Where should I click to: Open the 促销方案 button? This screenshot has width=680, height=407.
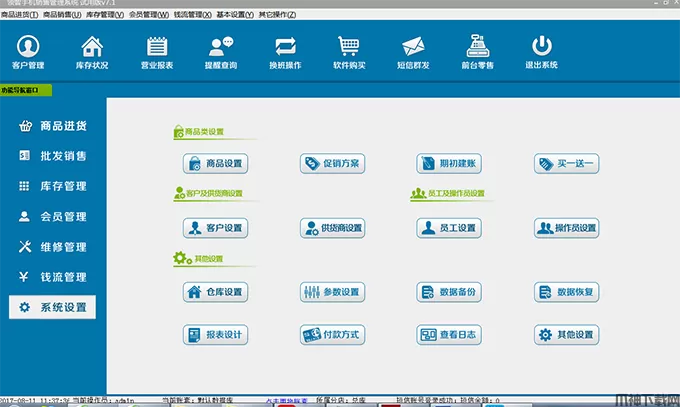tap(333, 164)
